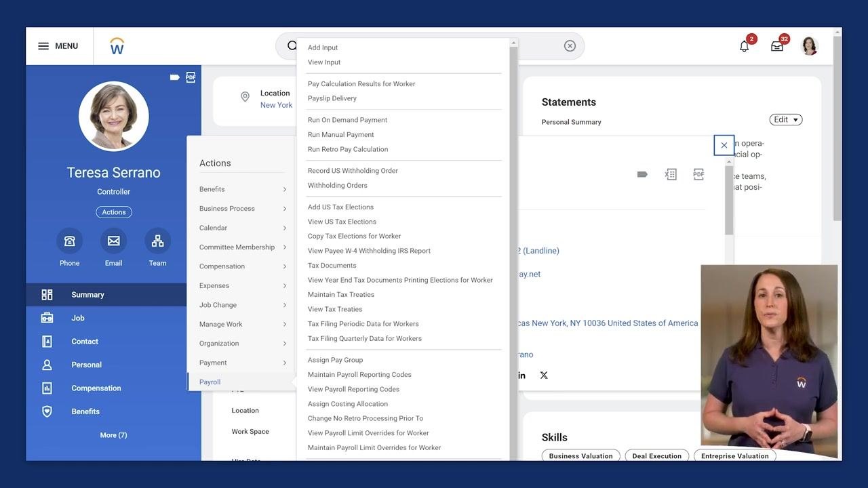
Task: Choose Assign Pay Group
Action: (x=335, y=360)
